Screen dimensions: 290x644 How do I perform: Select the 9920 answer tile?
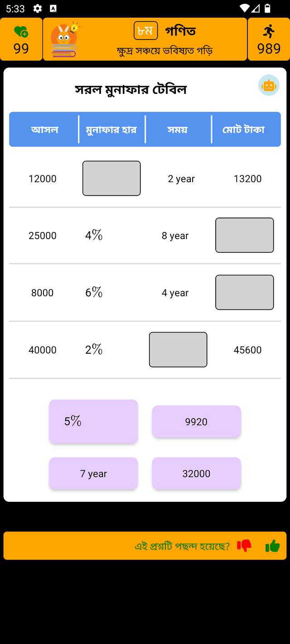click(196, 422)
